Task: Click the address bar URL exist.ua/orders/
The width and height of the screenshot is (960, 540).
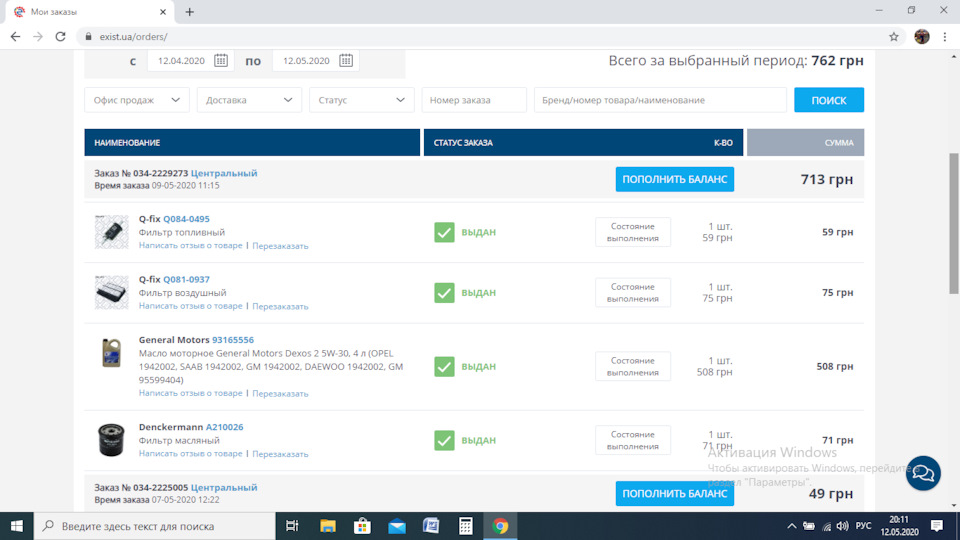Action: [x=133, y=37]
